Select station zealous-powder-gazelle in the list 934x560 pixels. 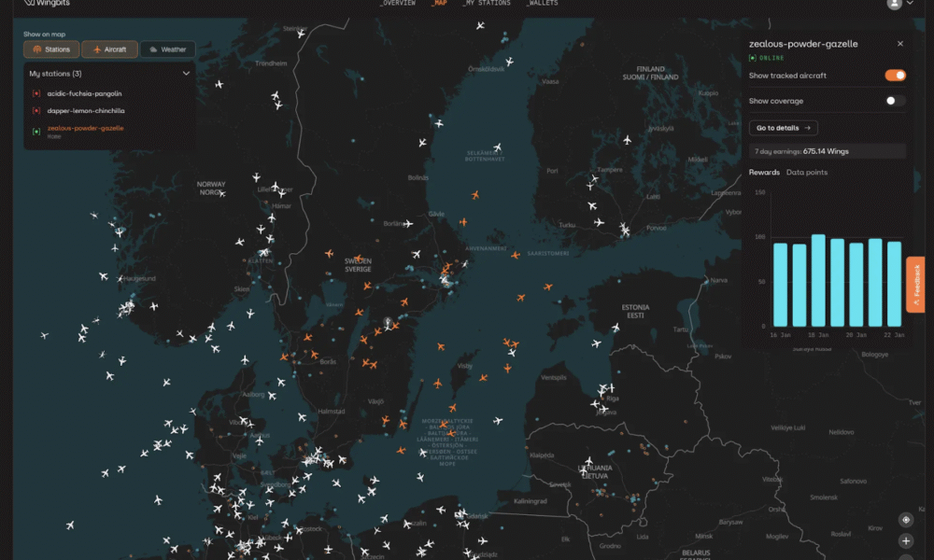pos(86,128)
